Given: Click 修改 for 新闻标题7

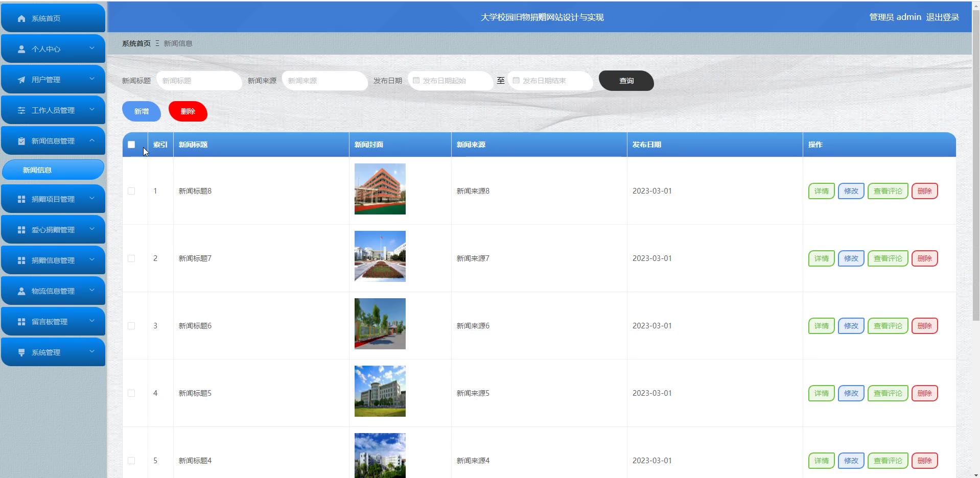Looking at the screenshot, I should (851, 258).
